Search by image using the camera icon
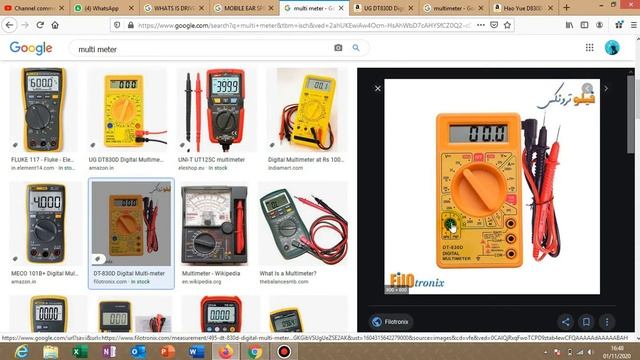640x360 pixels. tap(338, 48)
